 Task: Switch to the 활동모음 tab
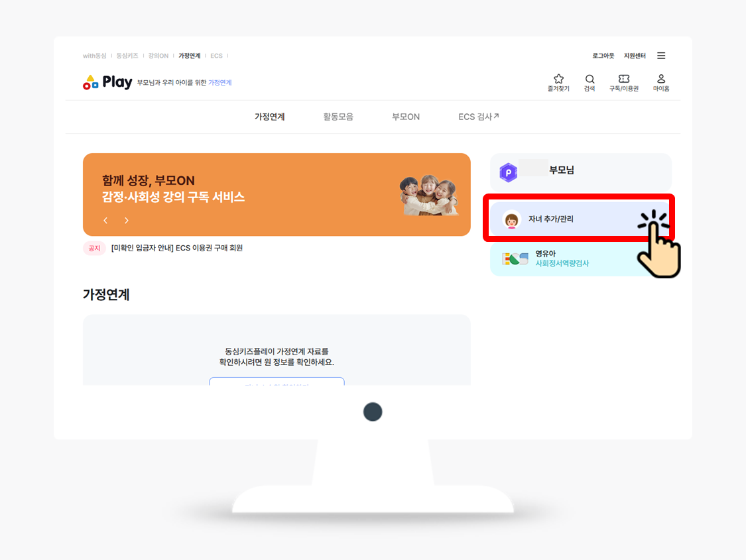(338, 117)
